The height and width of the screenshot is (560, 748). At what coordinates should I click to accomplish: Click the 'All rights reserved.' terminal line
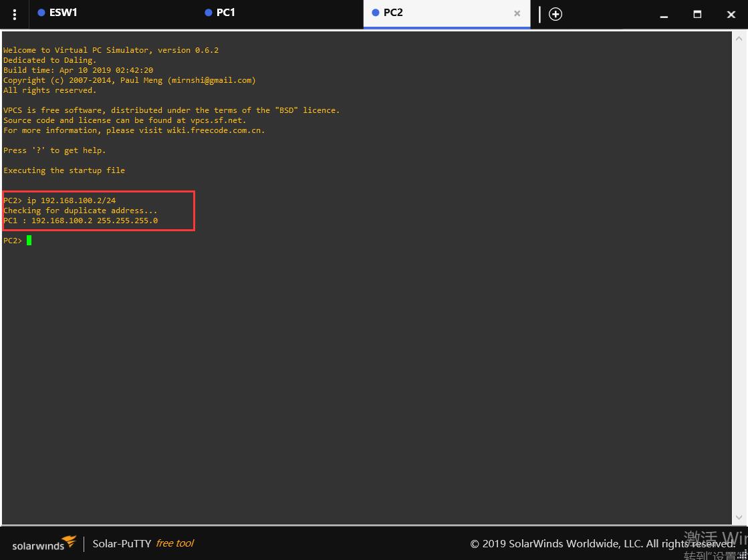click(49, 90)
